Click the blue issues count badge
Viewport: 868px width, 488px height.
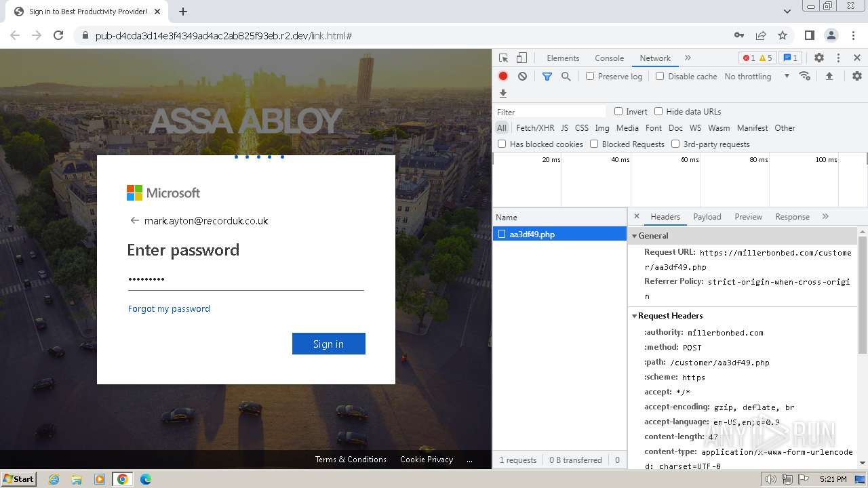coord(790,58)
